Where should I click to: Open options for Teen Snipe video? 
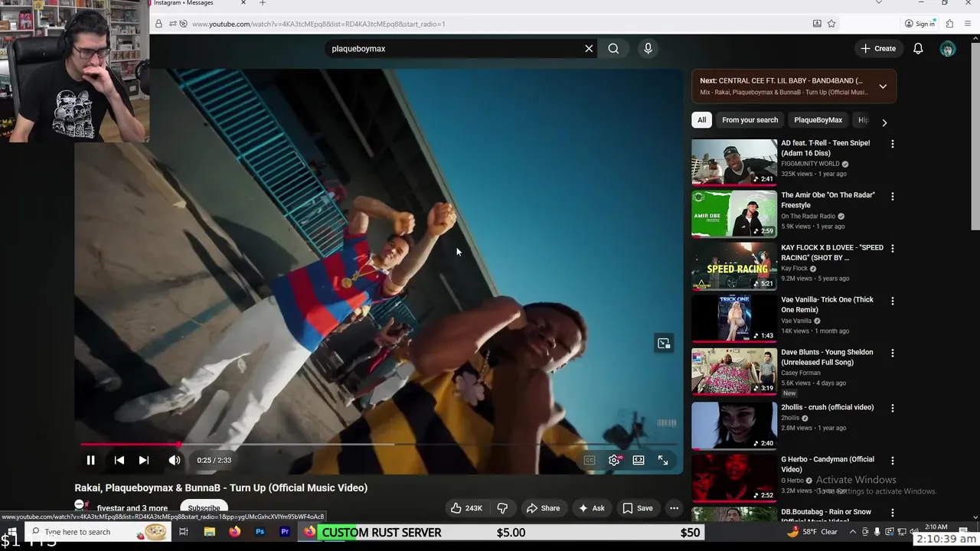point(892,144)
